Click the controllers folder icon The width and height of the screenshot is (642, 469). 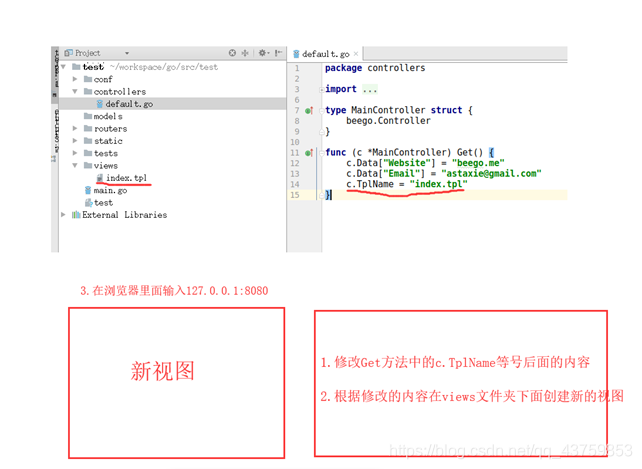pyautogui.click(x=88, y=91)
